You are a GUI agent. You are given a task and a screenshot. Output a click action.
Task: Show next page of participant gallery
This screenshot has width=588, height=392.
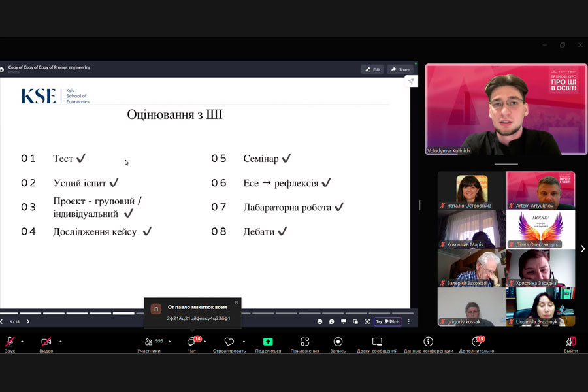[x=582, y=249]
